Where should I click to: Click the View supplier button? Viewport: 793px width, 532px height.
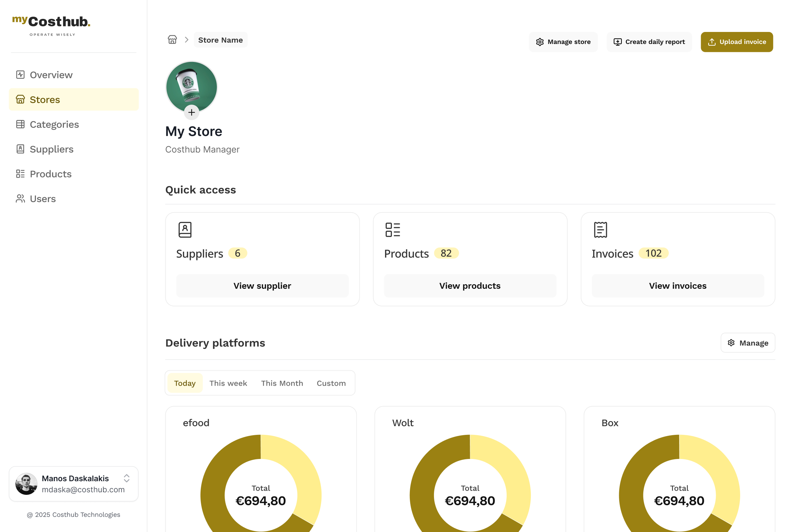coord(262,285)
